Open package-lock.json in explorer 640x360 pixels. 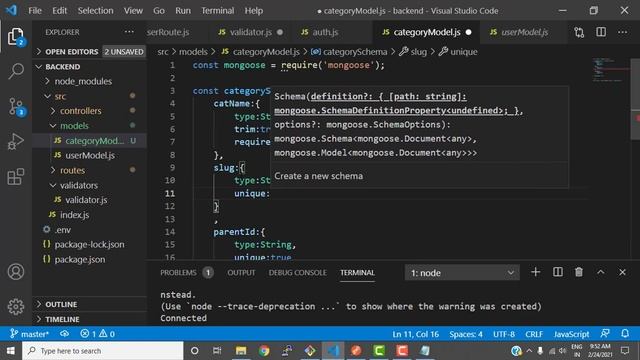coord(89,244)
